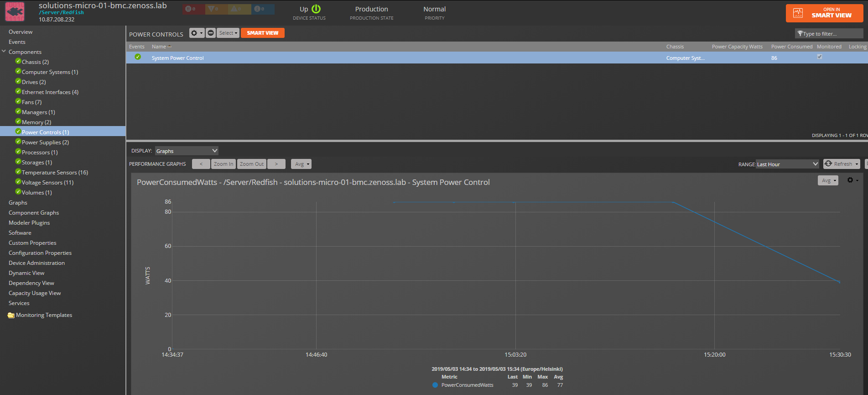Viewport: 868px width, 395px height.
Task: Click the /Server/Redfish device class link
Action: pyautogui.click(x=61, y=13)
